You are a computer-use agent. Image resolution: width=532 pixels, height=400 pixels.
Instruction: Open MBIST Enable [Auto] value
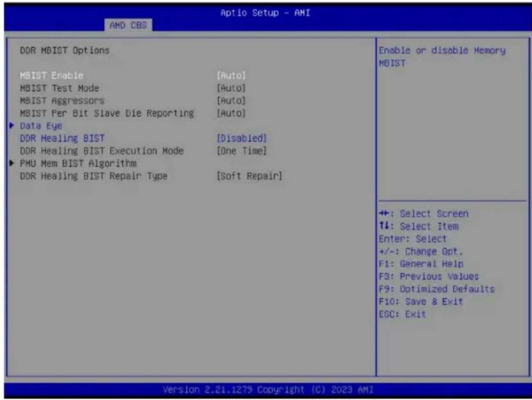(231, 75)
